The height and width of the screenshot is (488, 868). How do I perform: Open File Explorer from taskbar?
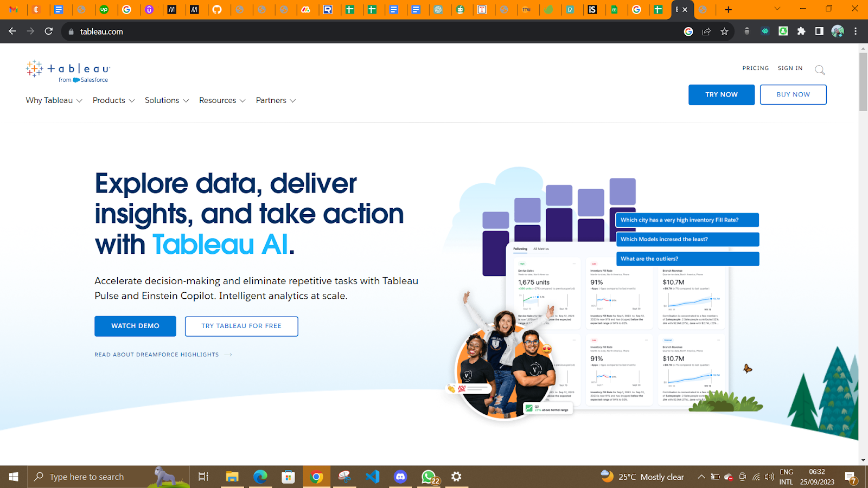(x=232, y=477)
